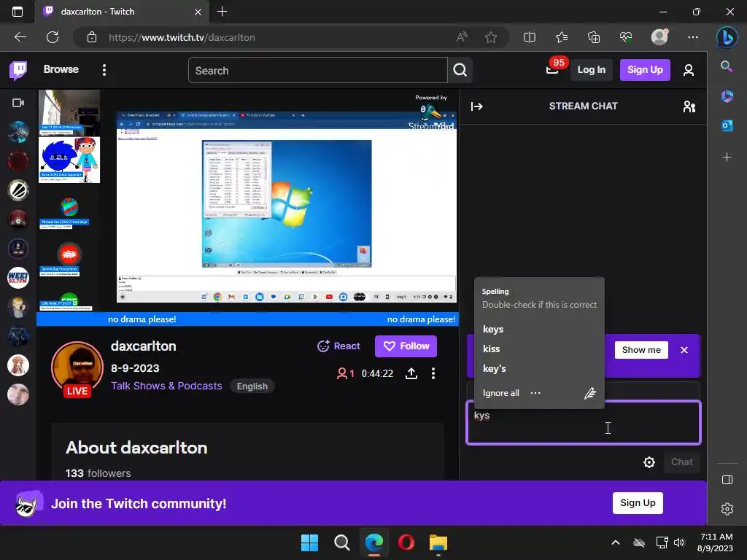Open the more options menu beside Browse
Image resolution: width=747 pixels, height=560 pixels.
click(x=104, y=70)
